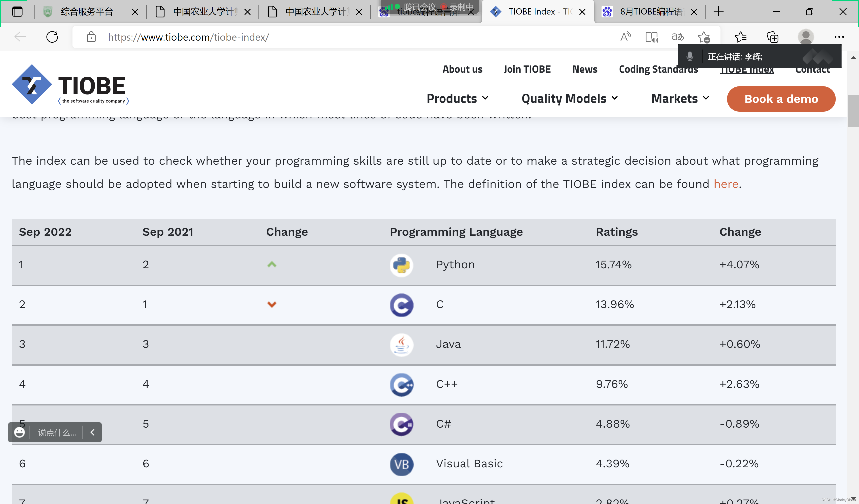This screenshot has width=859, height=504.
Task: Click the browser refresh icon
Action: 52,37
